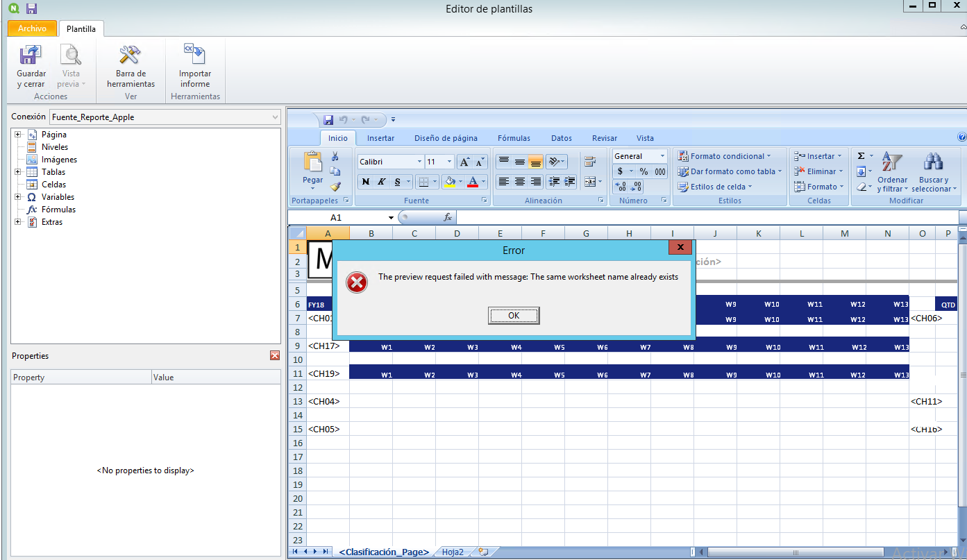Screen dimensions: 967x560
Task: Click the Cut scissors icon
Action: [335, 157]
